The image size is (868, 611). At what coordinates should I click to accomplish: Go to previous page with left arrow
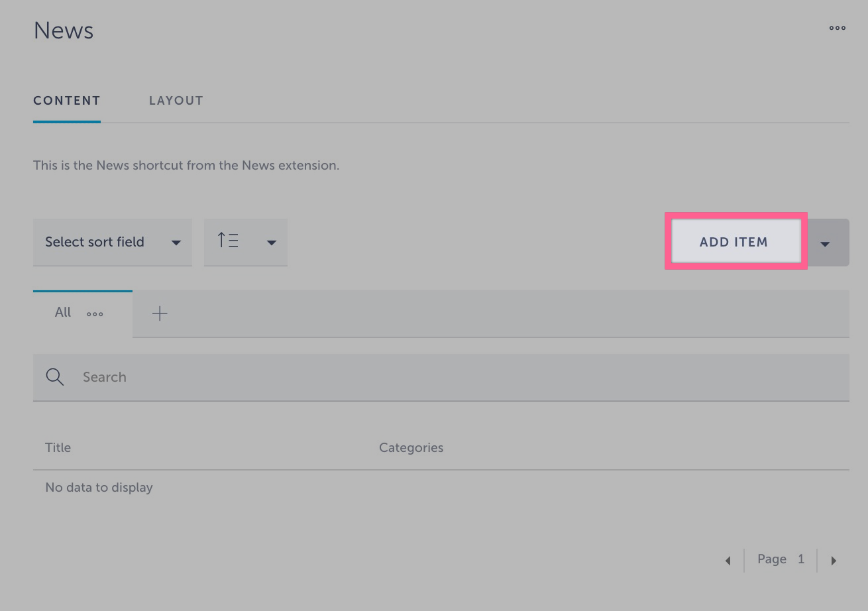(x=728, y=560)
